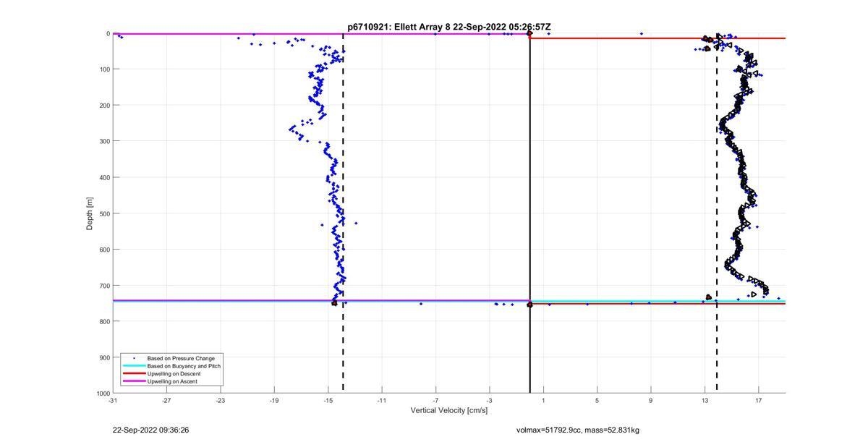Click x-axis tick label '5'
This screenshot has height=442, width=868.
coord(597,400)
